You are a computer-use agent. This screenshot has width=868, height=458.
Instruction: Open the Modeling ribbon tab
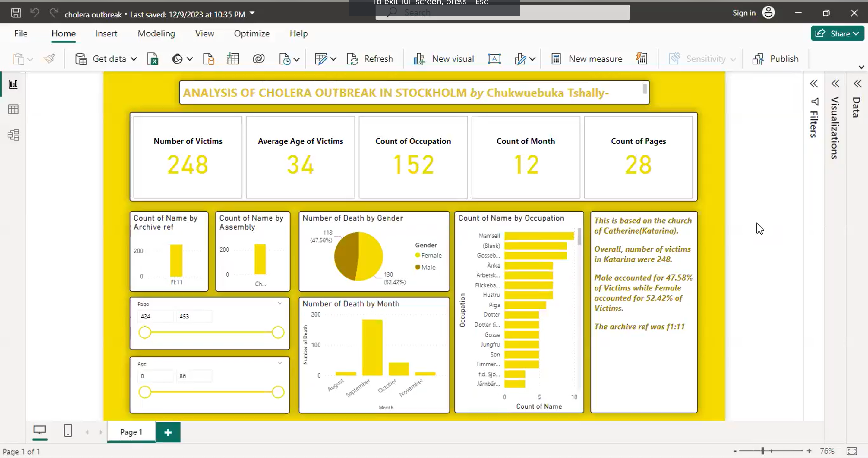click(x=156, y=34)
